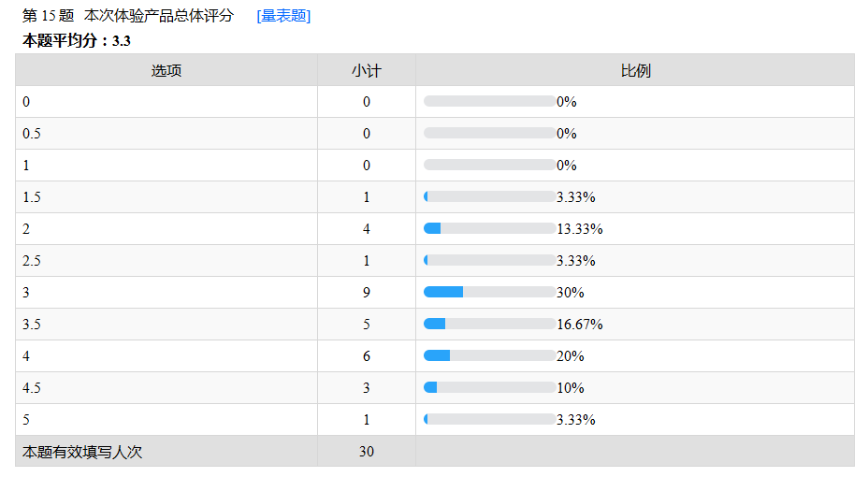
Task: Click the option 5 row progress bar
Action: (489, 419)
